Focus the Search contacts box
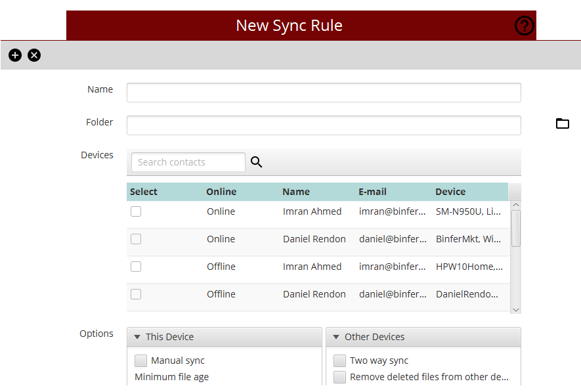Screen dimensions: 581x392 point(188,162)
